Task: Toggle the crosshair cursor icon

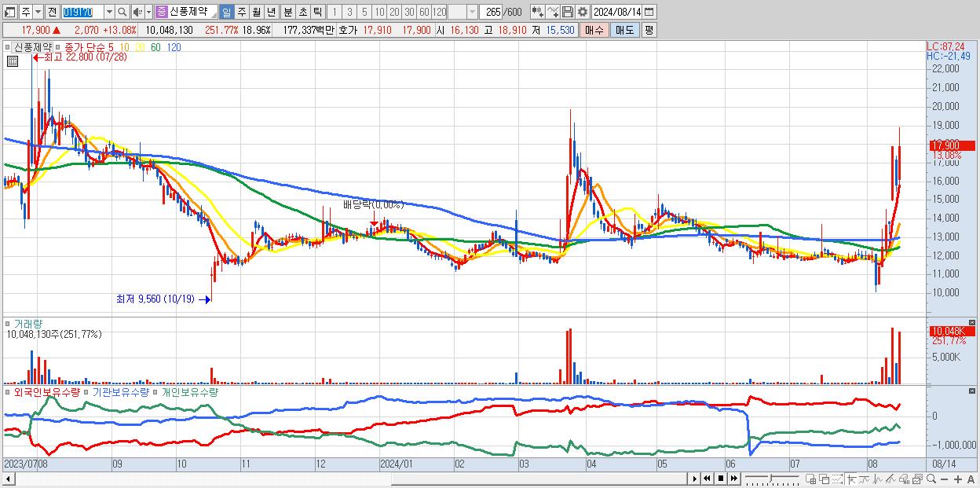Action: click(851, 479)
